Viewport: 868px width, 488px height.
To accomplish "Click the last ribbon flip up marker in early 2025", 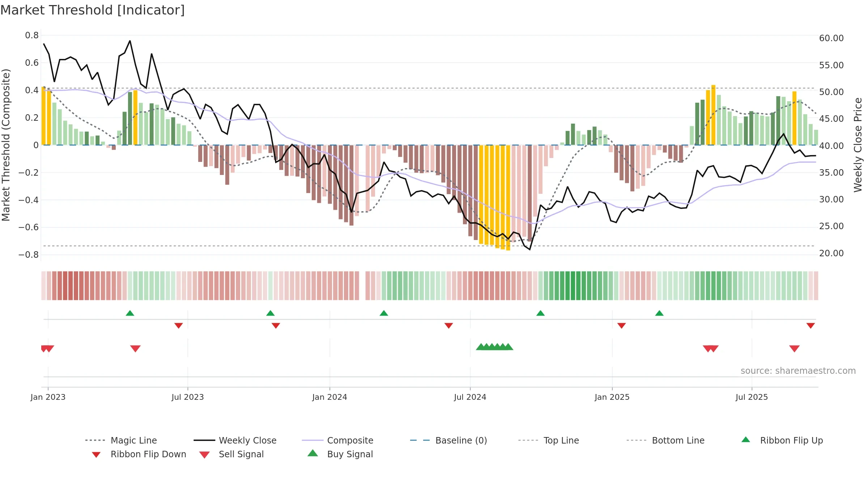I will point(659,313).
